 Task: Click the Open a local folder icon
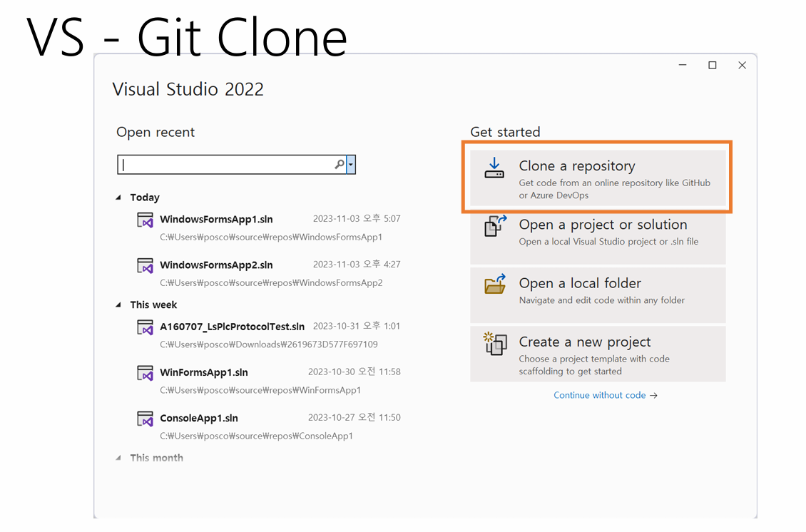(x=496, y=284)
